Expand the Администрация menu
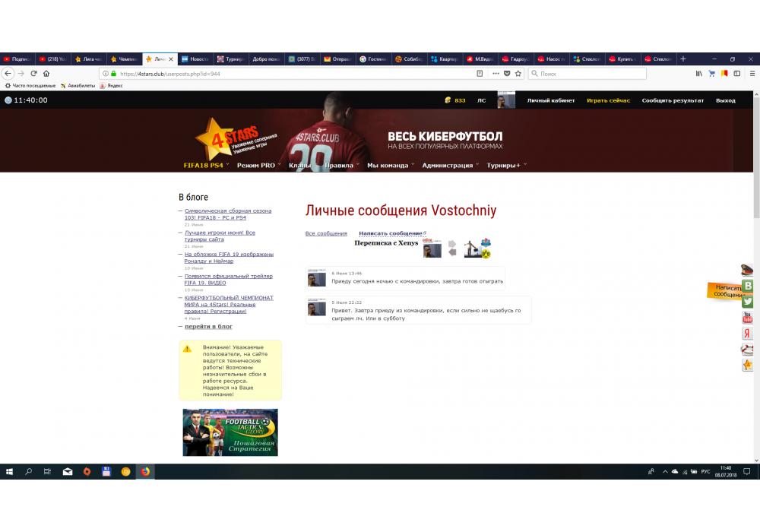The width and height of the screenshot is (760, 532). coord(450,165)
